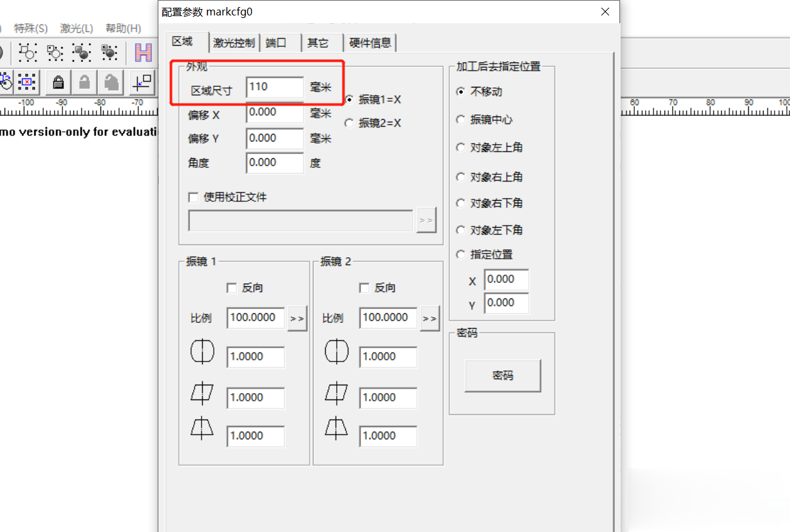Click the 角度 input field
This screenshot has width=790, height=532.
click(275, 163)
